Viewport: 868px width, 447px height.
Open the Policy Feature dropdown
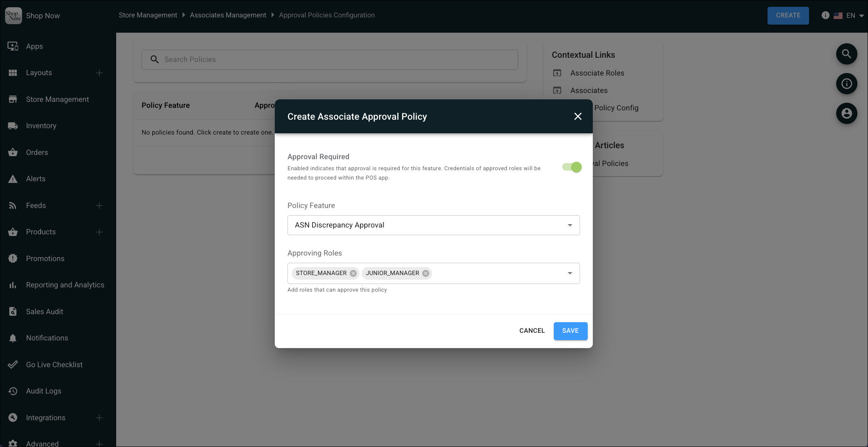point(433,225)
